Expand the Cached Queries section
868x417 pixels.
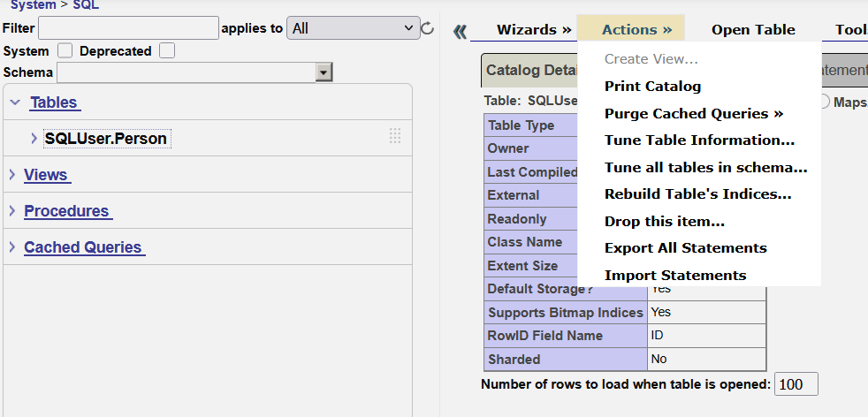tap(12, 247)
